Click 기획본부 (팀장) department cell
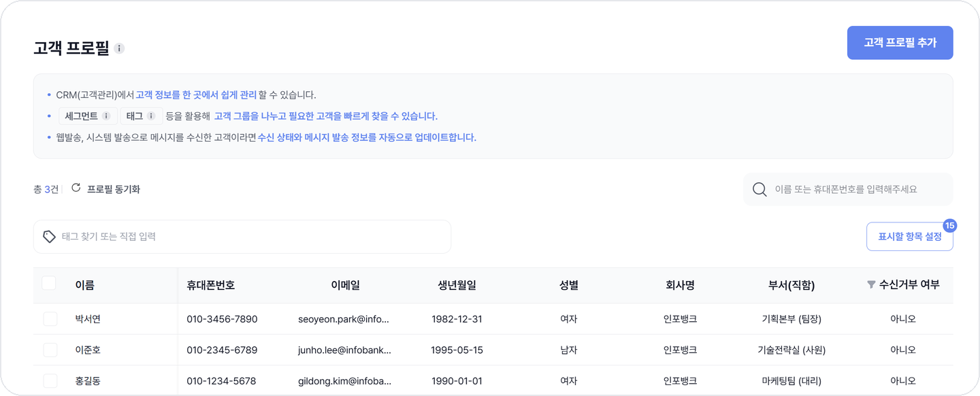 791,319
